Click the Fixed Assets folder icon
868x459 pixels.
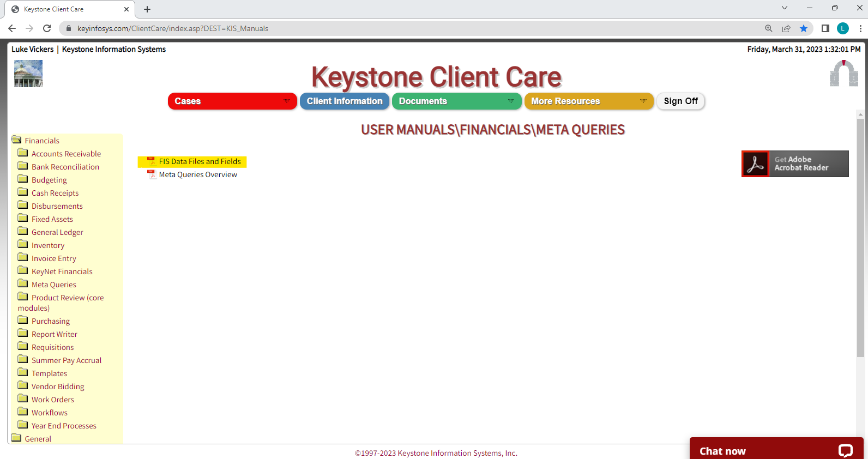tap(23, 219)
